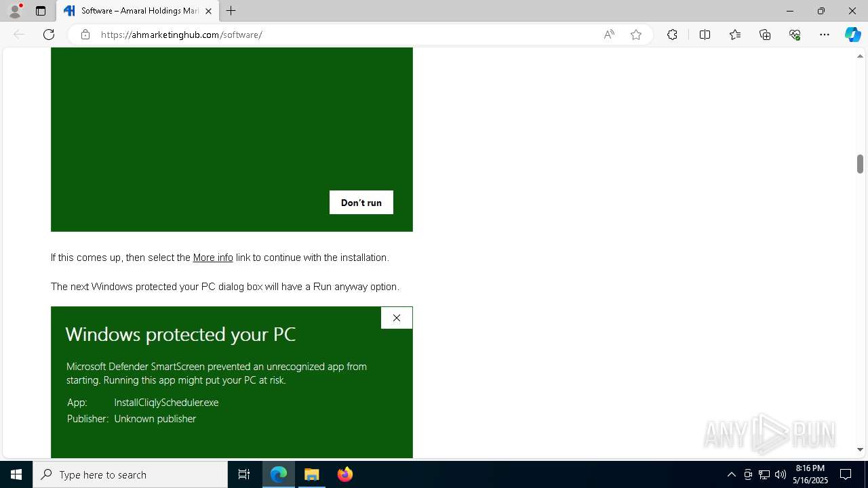The image size is (868, 488).
Task: Close the Software – Amaral Holdings tab
Action: tap(208, 11)
